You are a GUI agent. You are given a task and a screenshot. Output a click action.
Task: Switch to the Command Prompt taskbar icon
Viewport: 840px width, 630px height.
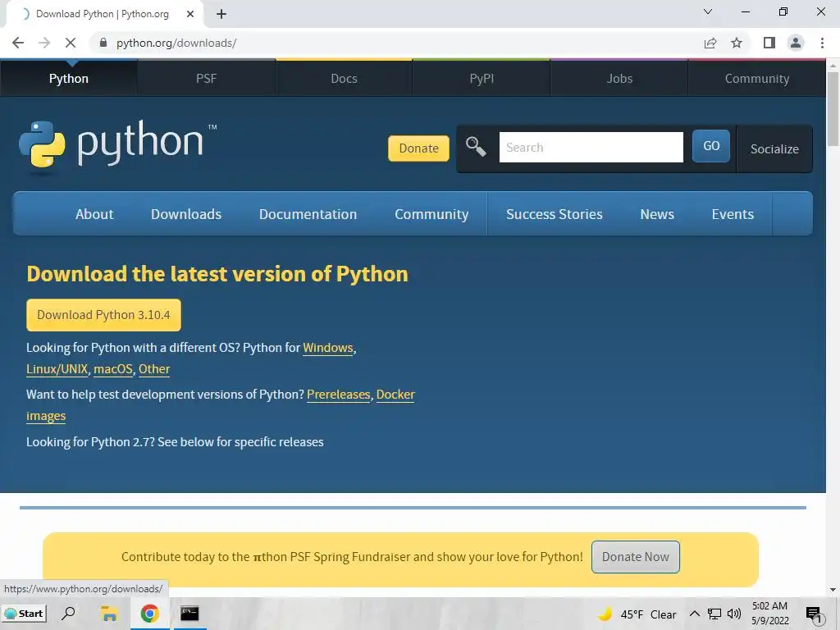189,614
